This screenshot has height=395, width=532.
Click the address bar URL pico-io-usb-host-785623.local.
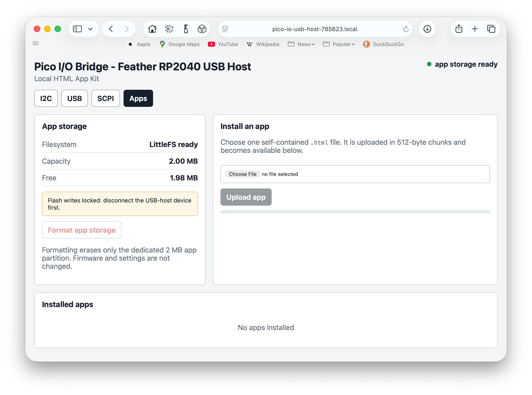315,29
